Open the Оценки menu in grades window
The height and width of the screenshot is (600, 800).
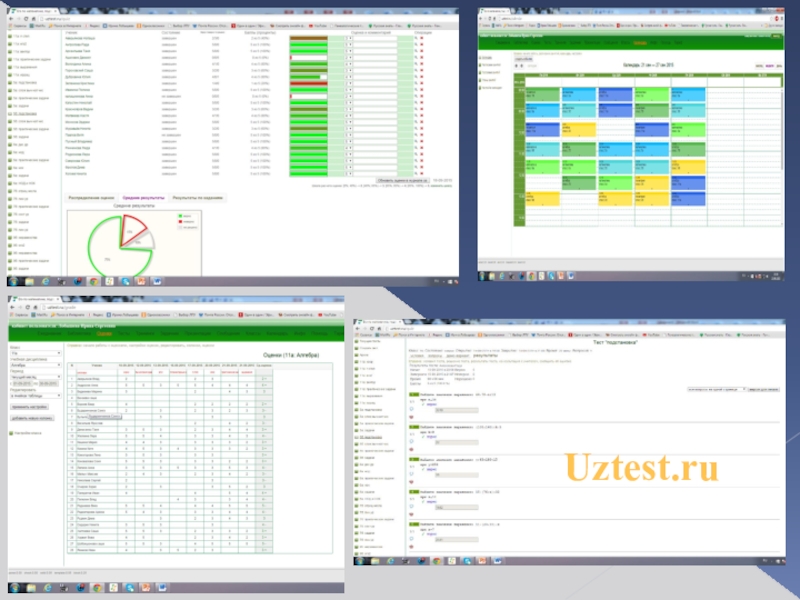coord(104,334)
